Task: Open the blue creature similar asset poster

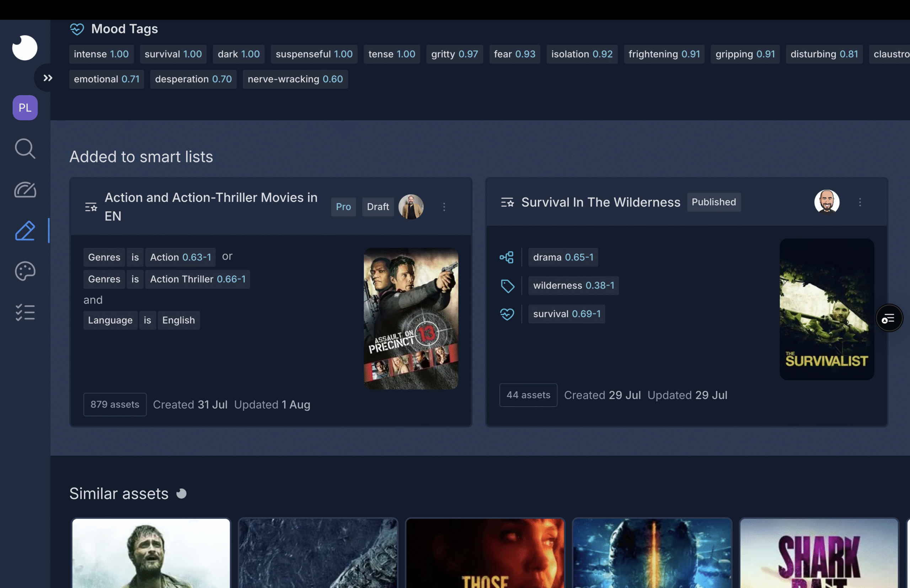Action: pyautogui.click(x=652, y=553)
